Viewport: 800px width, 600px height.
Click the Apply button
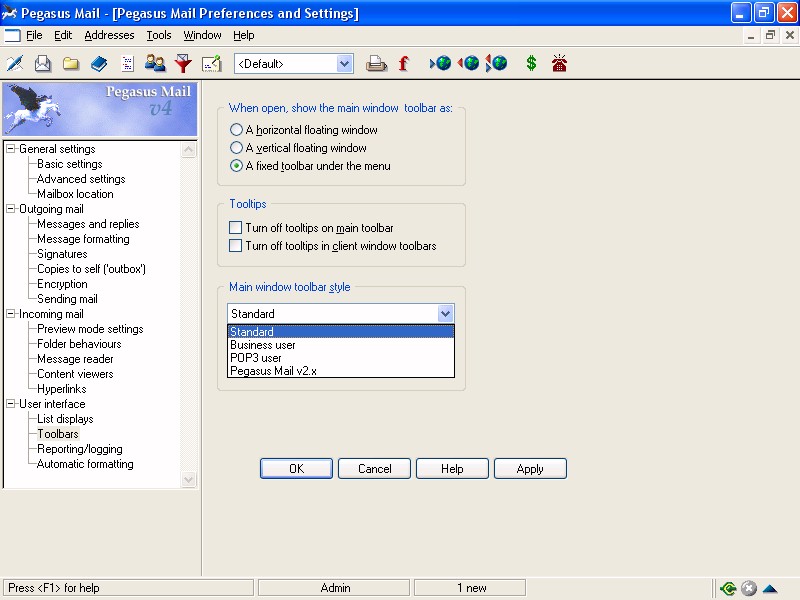click(531, 468)
